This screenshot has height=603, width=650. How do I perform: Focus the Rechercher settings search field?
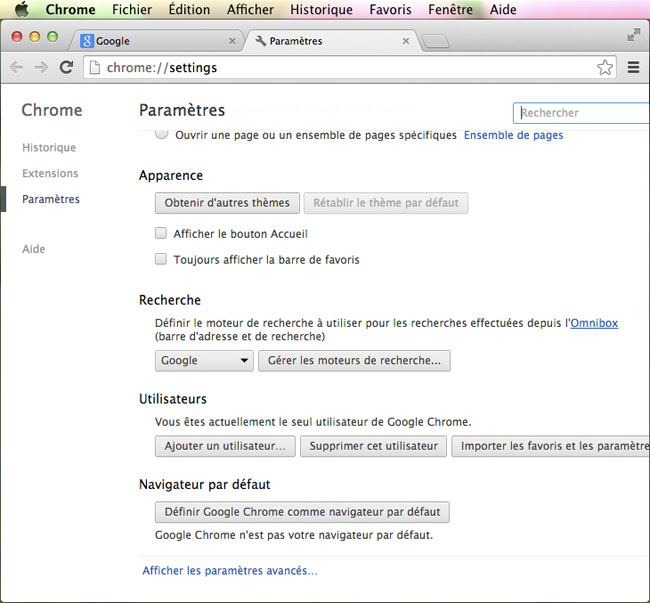(x=581, y=113)
